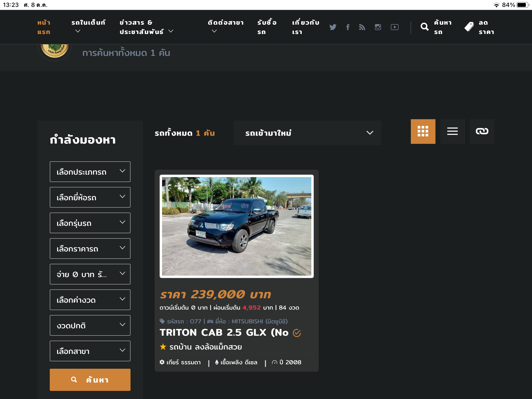The height and width of the screenshot is (399, 532).
Task: Click the price tag discount icon
Action: pos(469,27)
